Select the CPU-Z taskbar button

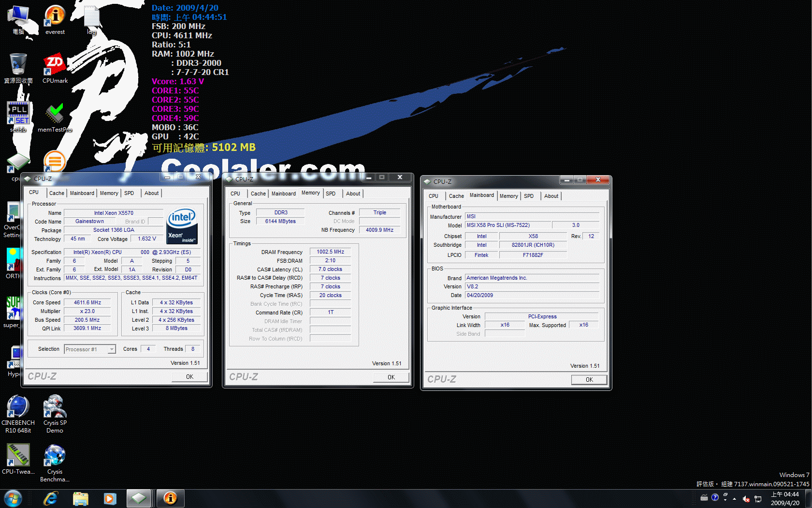139,498
